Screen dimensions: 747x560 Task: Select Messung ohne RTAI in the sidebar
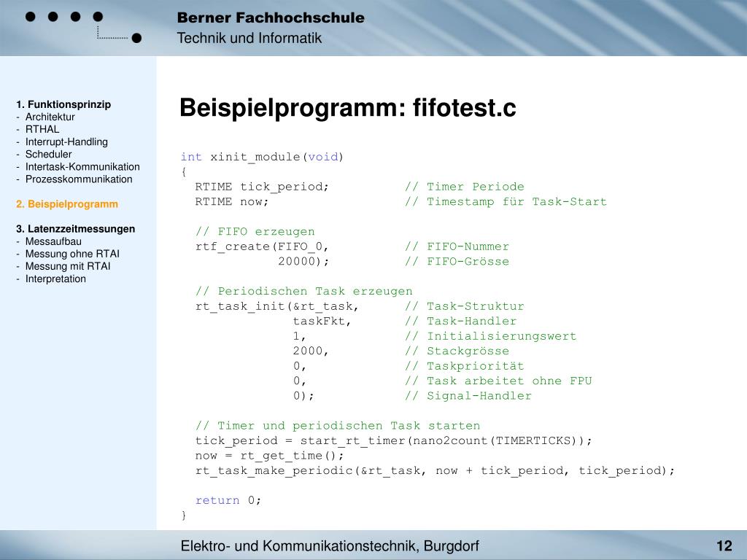click(x=72, y=254)
